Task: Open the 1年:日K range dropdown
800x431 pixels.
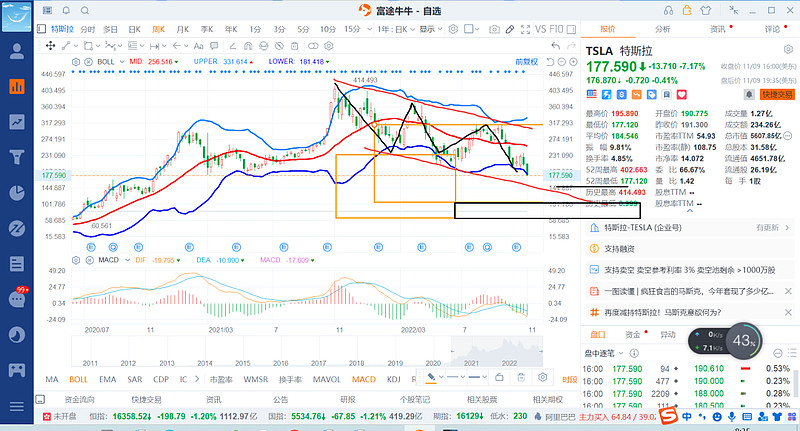Action: click(x=396, y=30)
